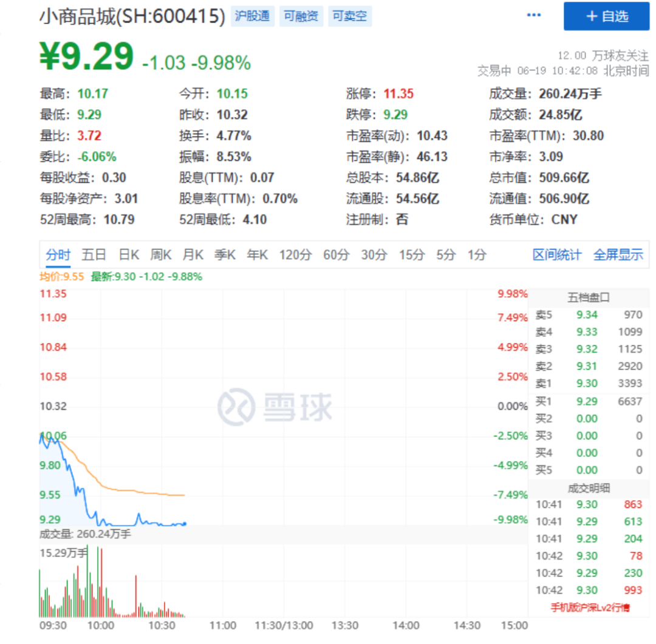Click the 换手 value 4.77%
The width and height of the screenshot is (656, 644).
tap(234, 135)
